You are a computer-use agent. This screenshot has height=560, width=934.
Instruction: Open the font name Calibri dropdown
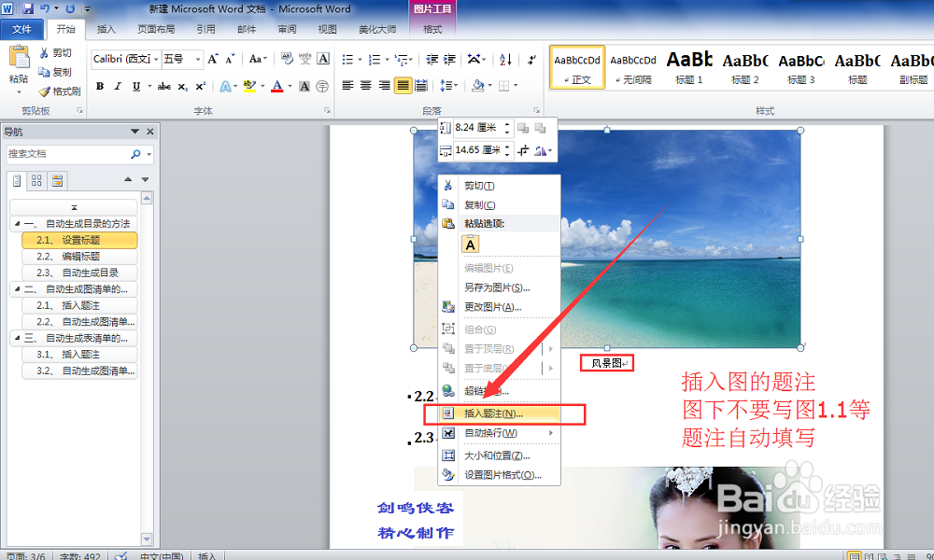click(x=156, y=59)
